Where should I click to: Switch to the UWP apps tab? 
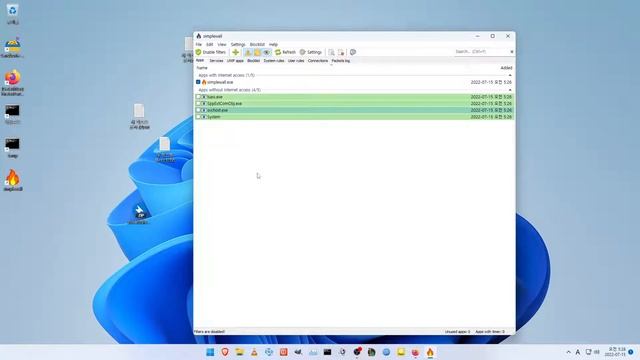pos(235,61)
